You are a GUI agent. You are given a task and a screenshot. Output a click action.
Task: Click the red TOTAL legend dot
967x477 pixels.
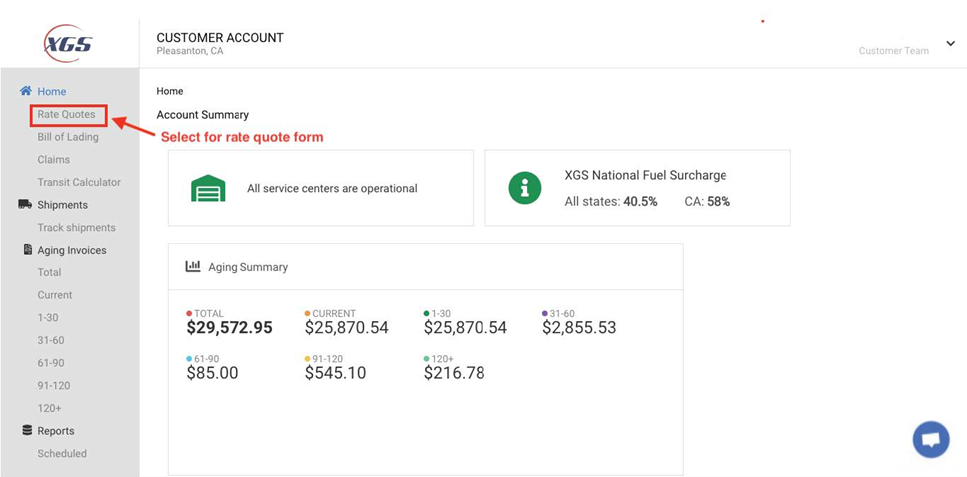(189, 313)
